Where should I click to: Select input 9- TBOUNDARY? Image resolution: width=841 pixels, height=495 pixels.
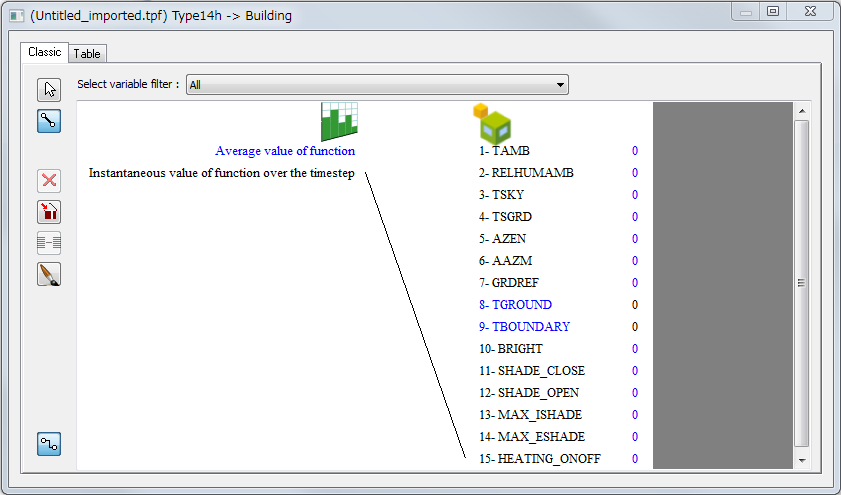525,327
